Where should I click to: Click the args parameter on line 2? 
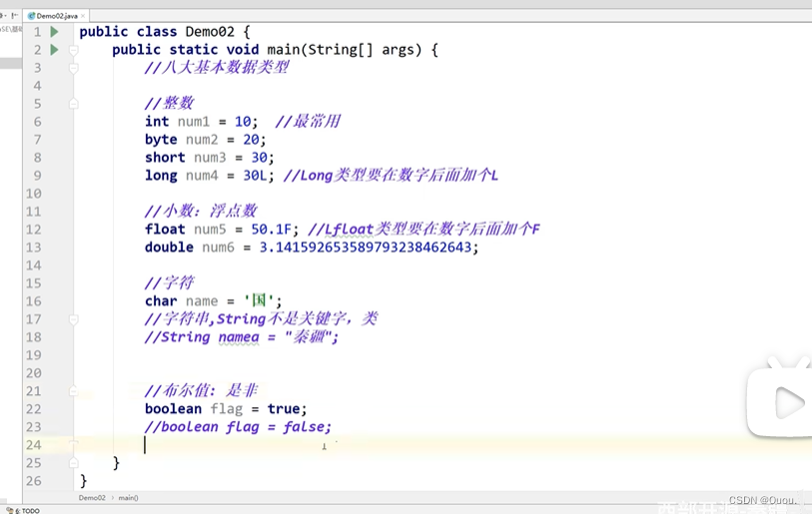399,50
